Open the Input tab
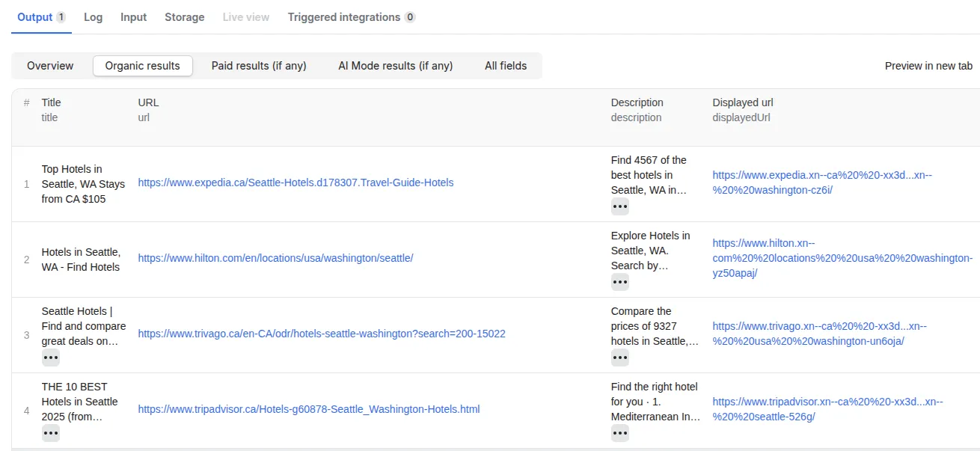Image resolution: width=980 pixels, height=451 pixels. click(134, 16)
